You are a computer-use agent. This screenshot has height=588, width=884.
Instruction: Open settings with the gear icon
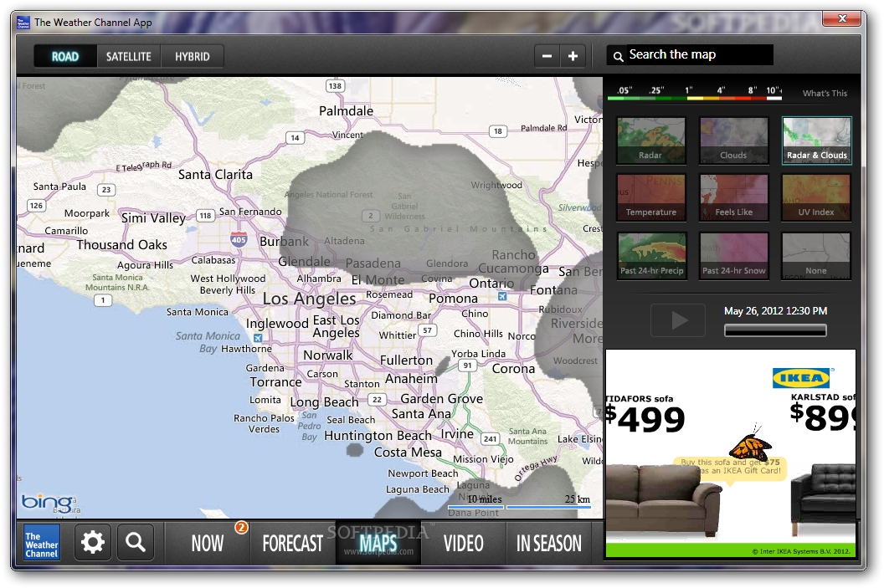92,542
